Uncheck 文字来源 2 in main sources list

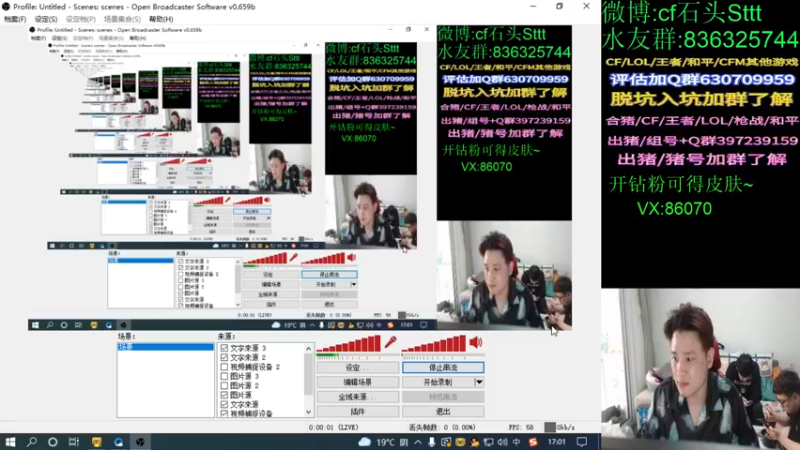[224, 357]
